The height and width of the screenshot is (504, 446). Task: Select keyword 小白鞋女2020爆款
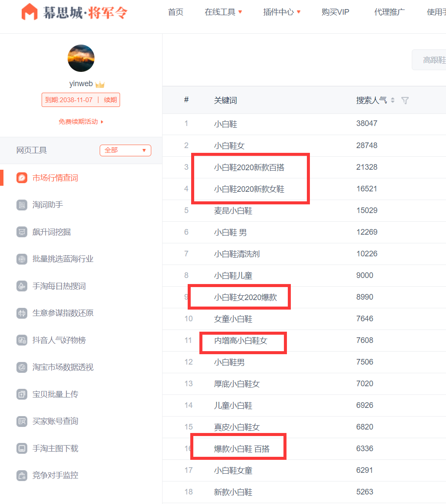[245, 297]
